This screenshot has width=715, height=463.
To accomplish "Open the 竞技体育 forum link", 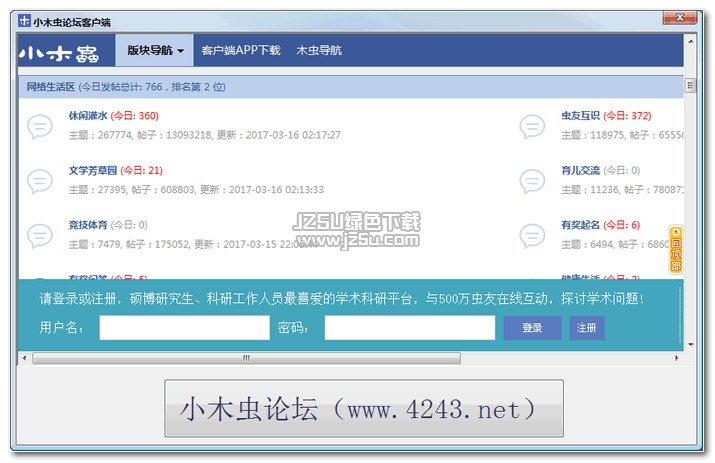I will point(88,225).
